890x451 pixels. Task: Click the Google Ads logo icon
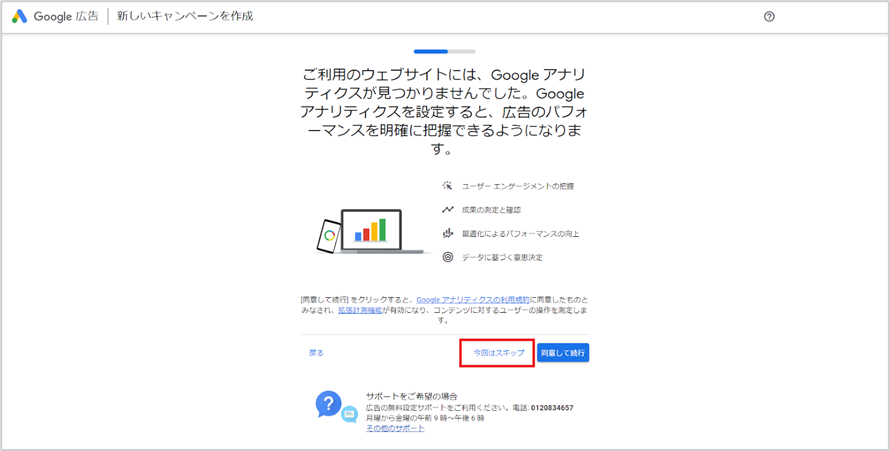[x=19, y=16]
